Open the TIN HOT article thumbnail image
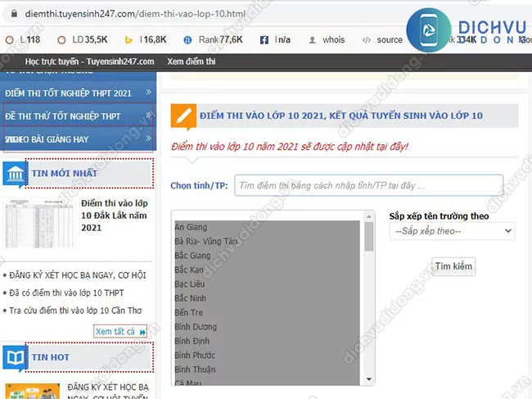 (x=33, y=391)
